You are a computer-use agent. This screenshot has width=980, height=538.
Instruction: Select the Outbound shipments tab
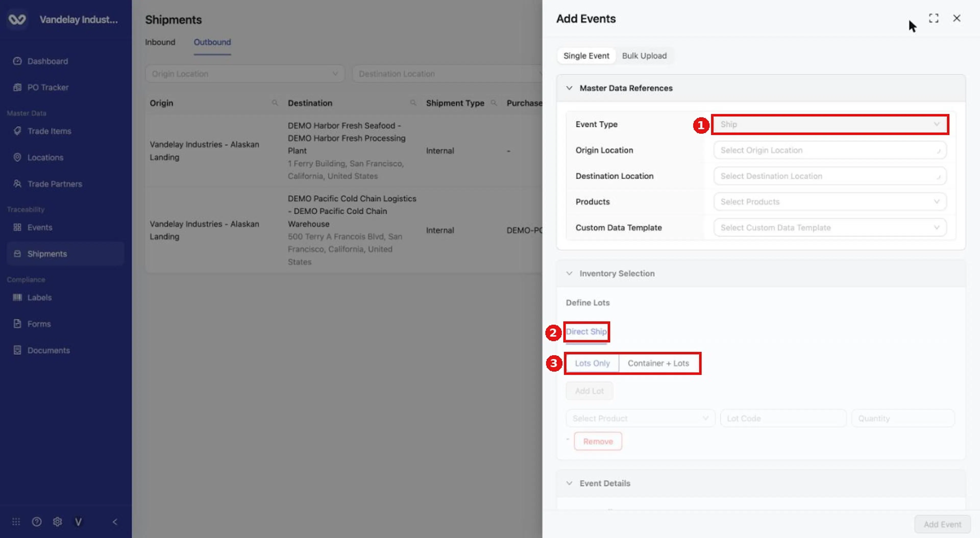(x=212, y=42)
